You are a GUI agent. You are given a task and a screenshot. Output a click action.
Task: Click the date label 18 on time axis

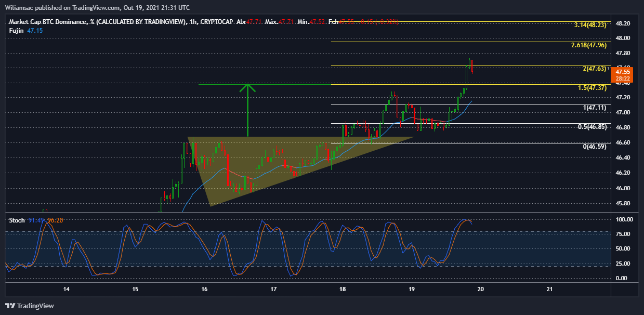click(343, 290)
